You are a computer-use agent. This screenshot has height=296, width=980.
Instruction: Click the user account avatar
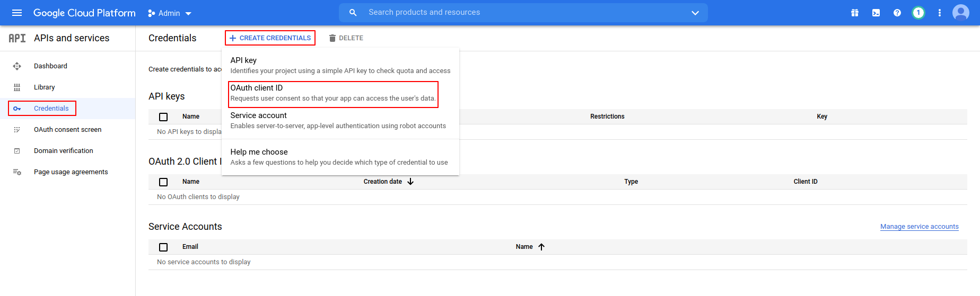click(x=961, y=13)
